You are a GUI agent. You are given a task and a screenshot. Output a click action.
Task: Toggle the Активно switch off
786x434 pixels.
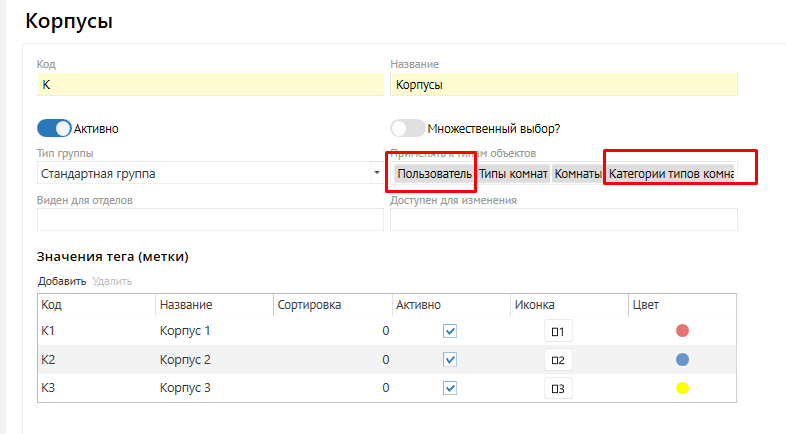click(54, 128)
